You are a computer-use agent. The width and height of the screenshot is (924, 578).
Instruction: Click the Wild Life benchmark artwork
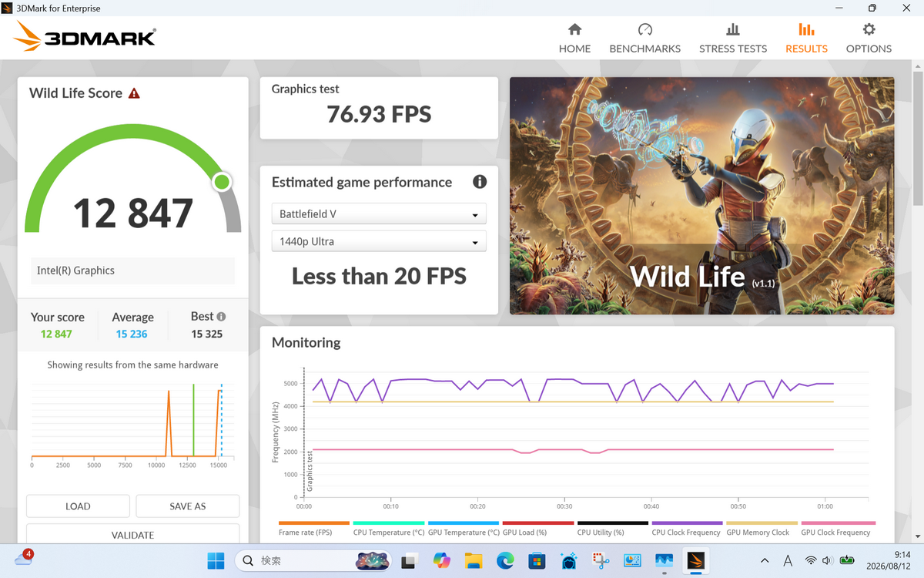702,196
